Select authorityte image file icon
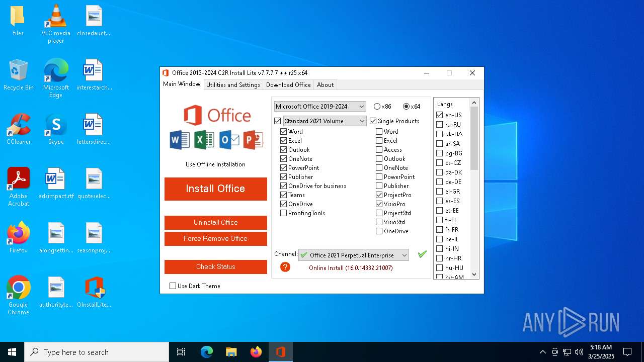This screenshot has width=644, height=362. click(56, 292)
